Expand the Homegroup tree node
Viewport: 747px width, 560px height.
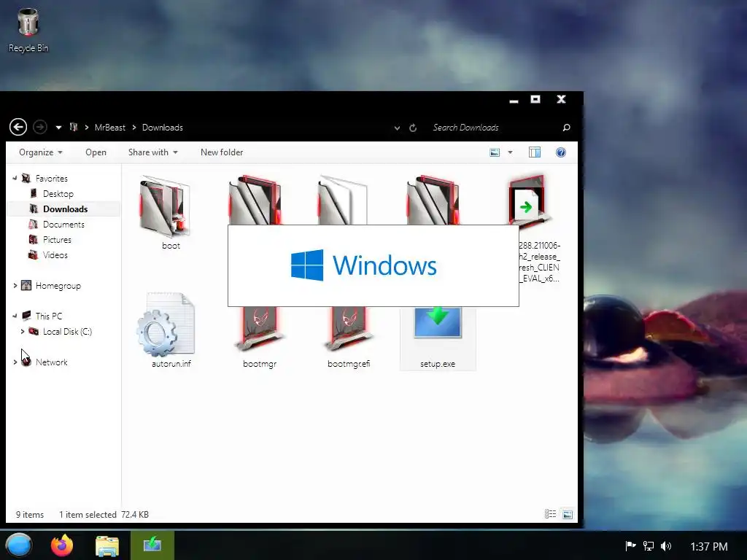15,285
